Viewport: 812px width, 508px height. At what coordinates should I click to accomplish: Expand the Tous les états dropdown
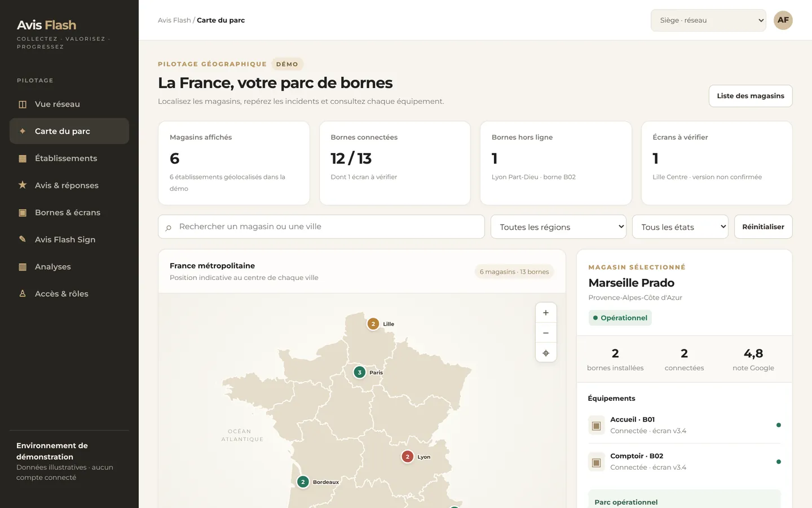tap(680, 227)
